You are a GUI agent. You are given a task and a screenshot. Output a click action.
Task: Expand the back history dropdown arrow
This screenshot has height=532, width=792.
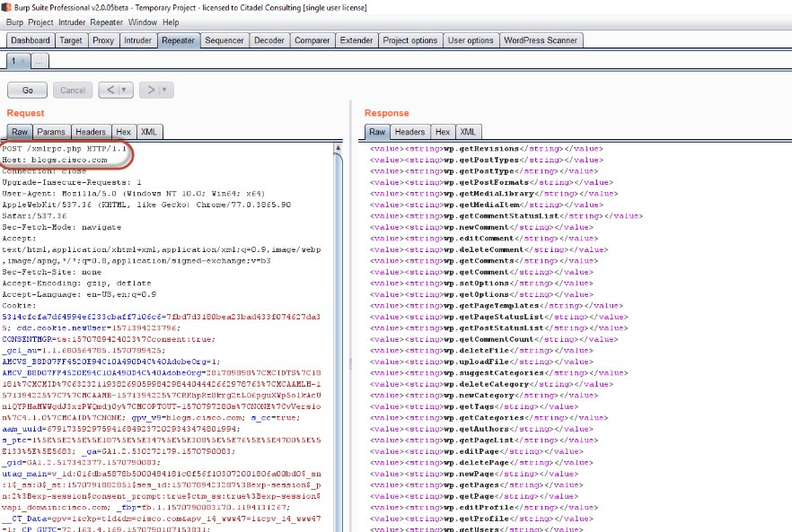123,90
